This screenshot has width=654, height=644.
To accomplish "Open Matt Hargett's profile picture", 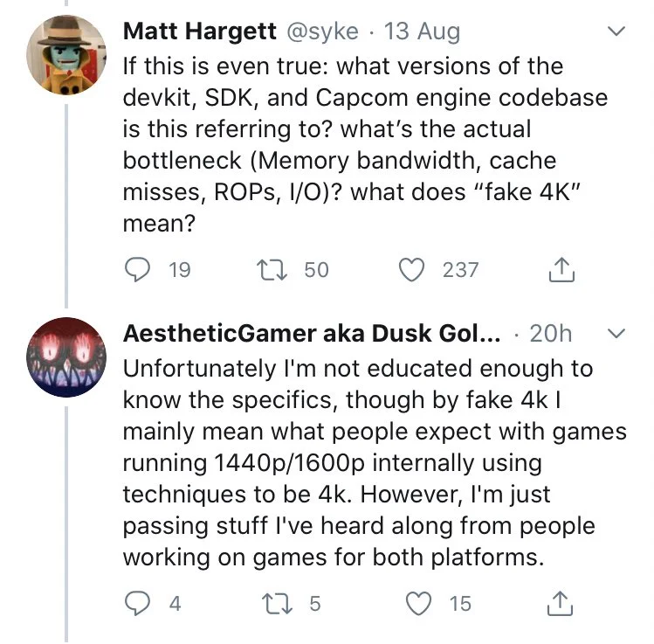I will click(66, 55).
